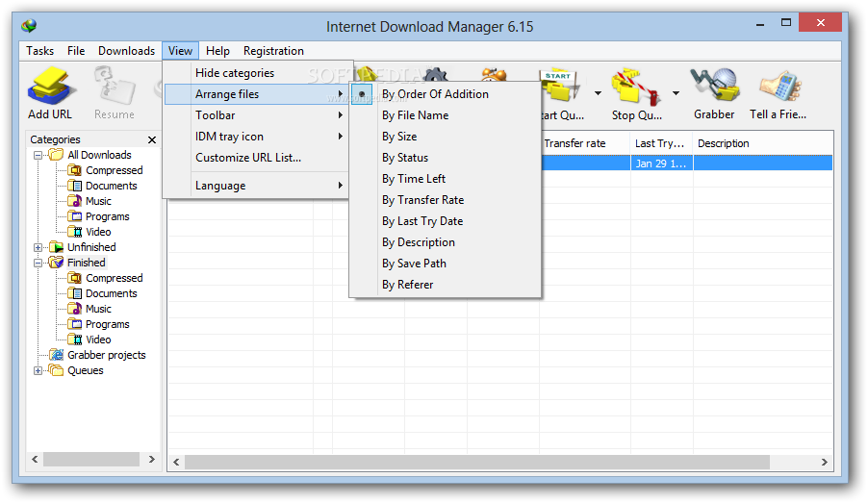Click left arrow of categories scrollbar
Image resolution: width=868 pixels, height=503 pixels.
click(x=35, y=460)
